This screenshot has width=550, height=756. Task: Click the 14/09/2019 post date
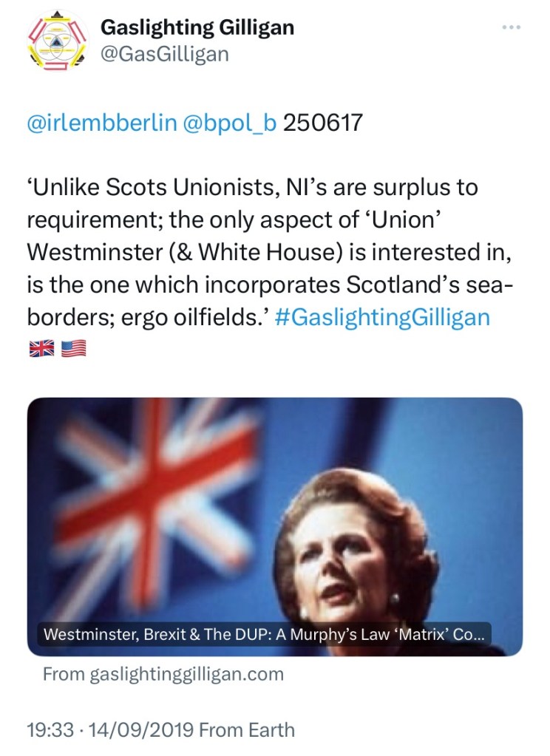pos(142,730)
